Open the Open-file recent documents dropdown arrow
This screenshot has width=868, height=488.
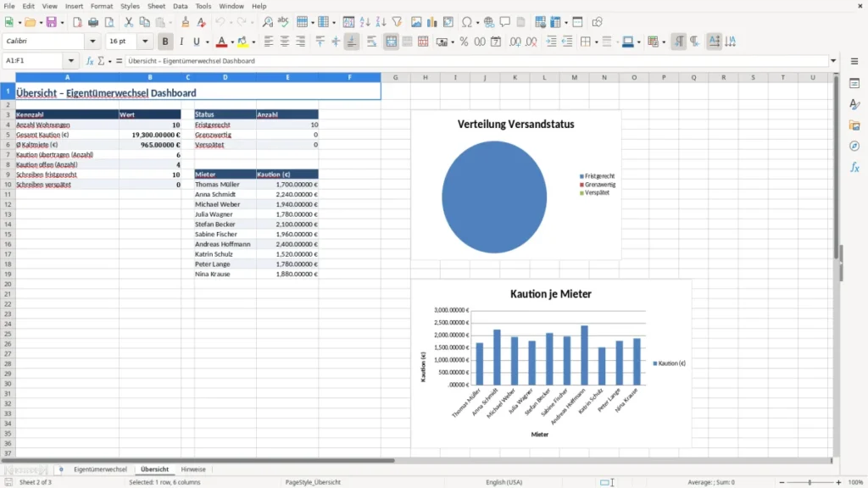pos(41,23)
